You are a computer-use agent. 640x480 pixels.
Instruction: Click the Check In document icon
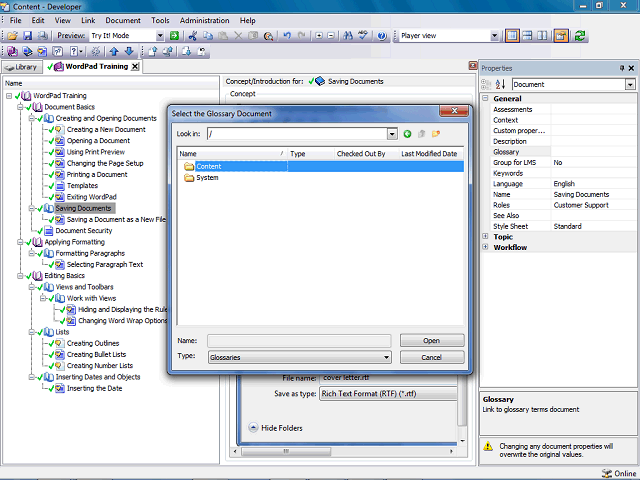[153, 51]
